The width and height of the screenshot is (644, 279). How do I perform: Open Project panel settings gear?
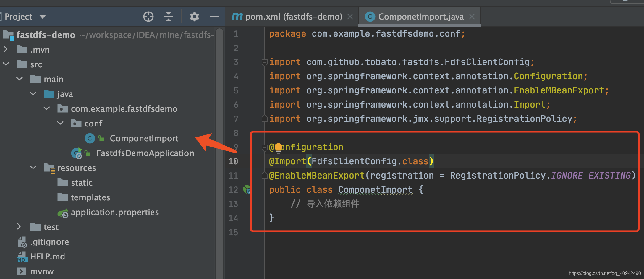[x=194, y=17]
